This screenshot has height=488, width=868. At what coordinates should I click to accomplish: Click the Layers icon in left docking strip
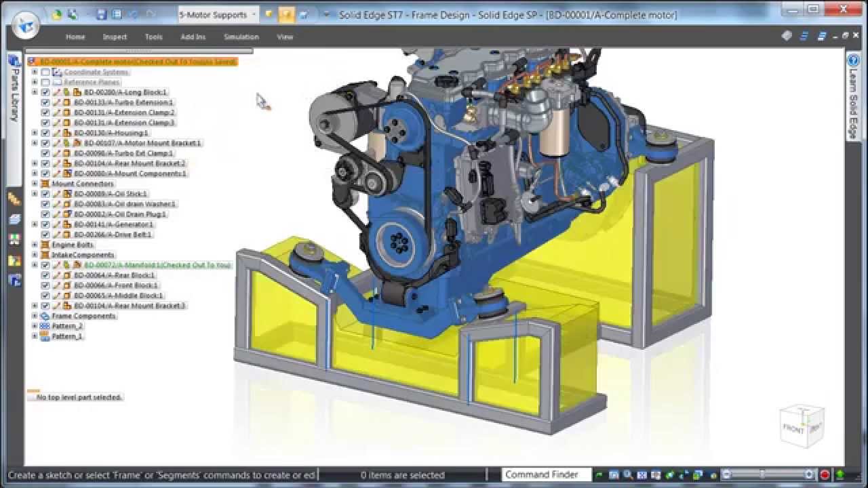14,219
